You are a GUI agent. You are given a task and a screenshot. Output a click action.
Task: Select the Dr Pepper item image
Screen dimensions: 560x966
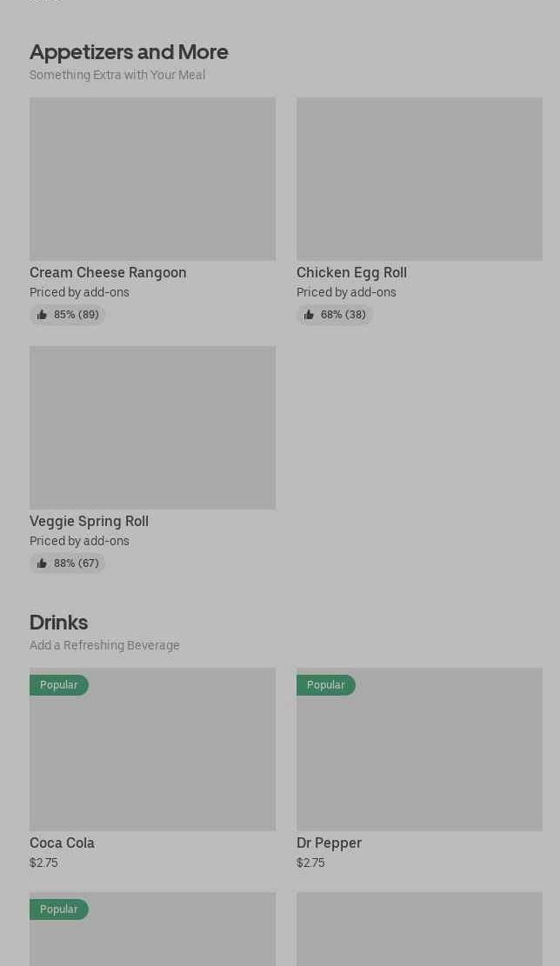click(x=419, y=757)
